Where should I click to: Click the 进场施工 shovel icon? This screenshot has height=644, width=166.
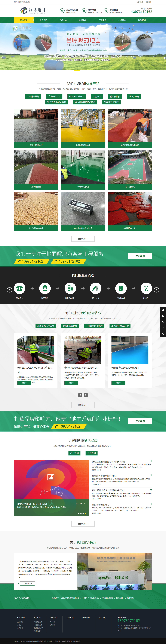click(146, 288)
